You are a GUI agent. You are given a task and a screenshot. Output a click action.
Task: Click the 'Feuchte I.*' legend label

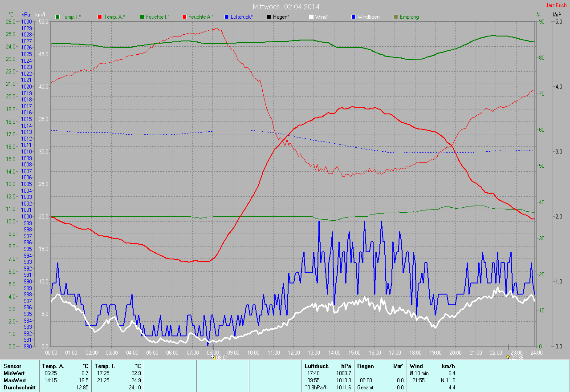158,17
